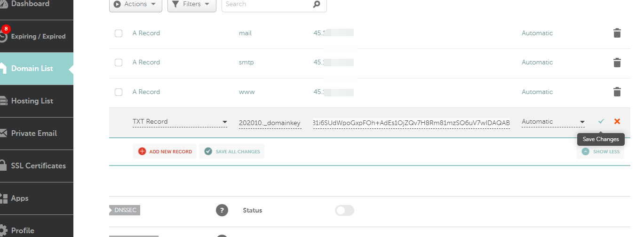Tick the www A Record checkbox
This screenshot has width=644, height=237.
coord(119,92)
